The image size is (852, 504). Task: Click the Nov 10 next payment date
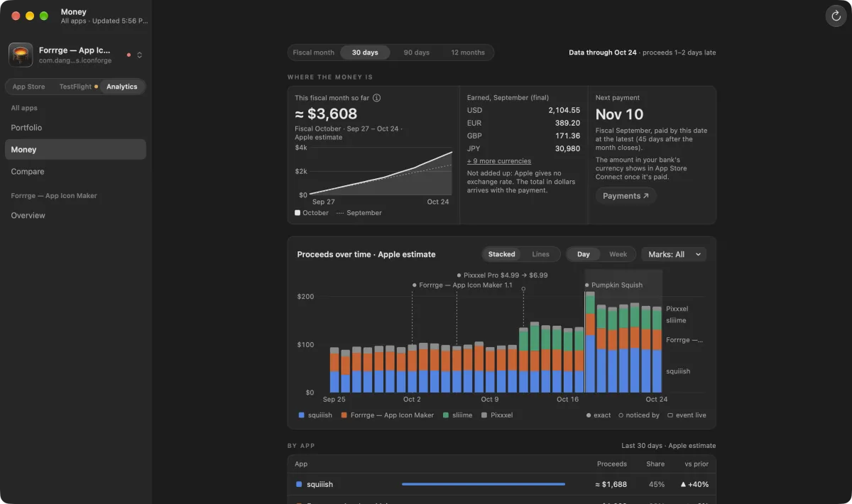[619, 114]
